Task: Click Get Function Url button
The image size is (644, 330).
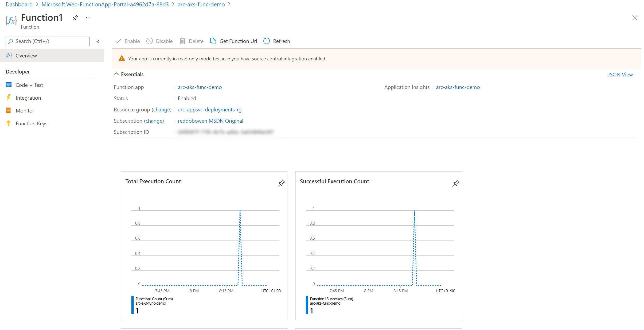Action: (234, 41)
